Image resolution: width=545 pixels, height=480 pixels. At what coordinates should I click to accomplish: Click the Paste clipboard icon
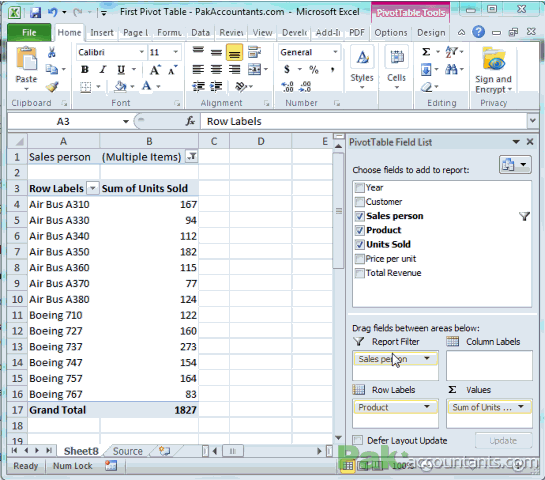[26, 59]
